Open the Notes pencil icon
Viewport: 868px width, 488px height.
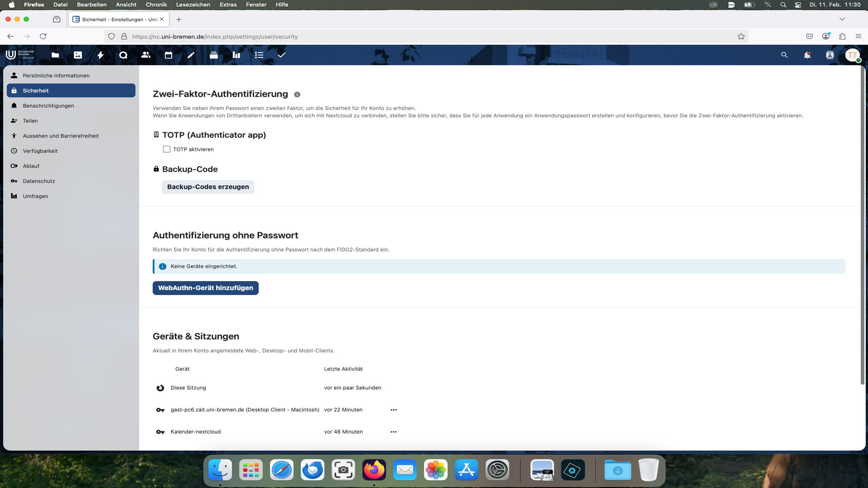[191, 55]
